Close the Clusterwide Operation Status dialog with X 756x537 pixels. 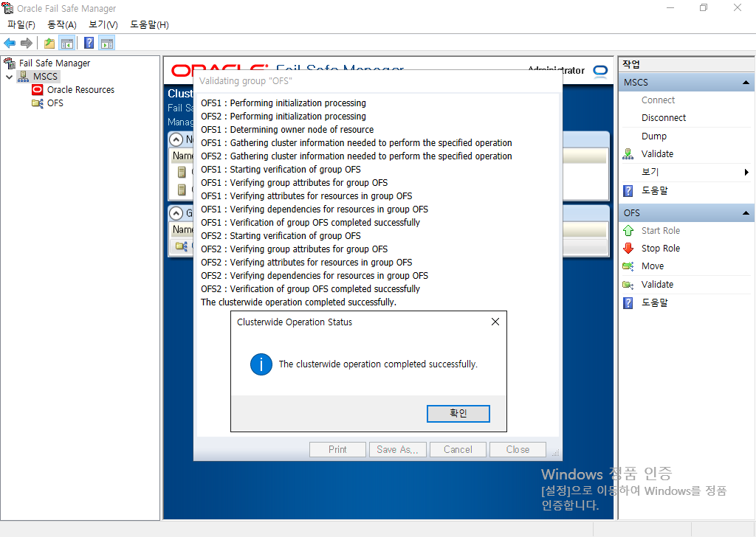495,322
